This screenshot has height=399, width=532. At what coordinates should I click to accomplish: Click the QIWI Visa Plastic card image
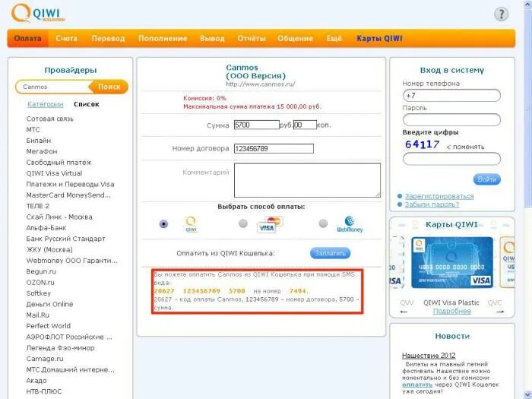452,262
